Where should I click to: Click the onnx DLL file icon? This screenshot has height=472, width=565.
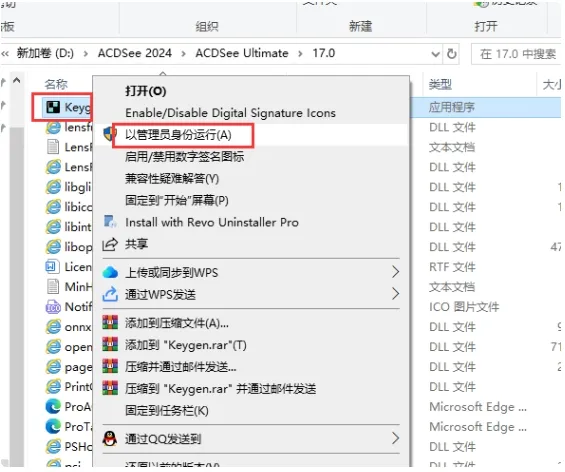pos(53,326)
